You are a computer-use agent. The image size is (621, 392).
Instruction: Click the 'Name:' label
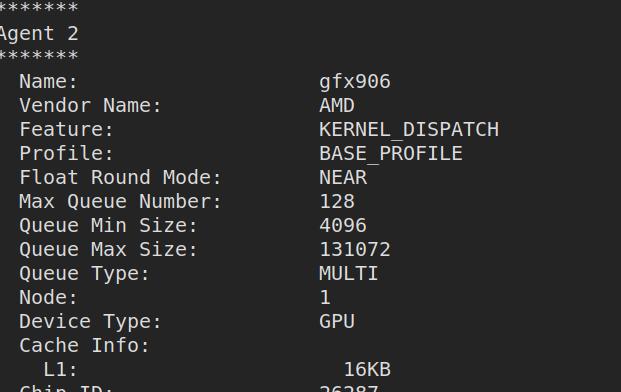(48, 82)
